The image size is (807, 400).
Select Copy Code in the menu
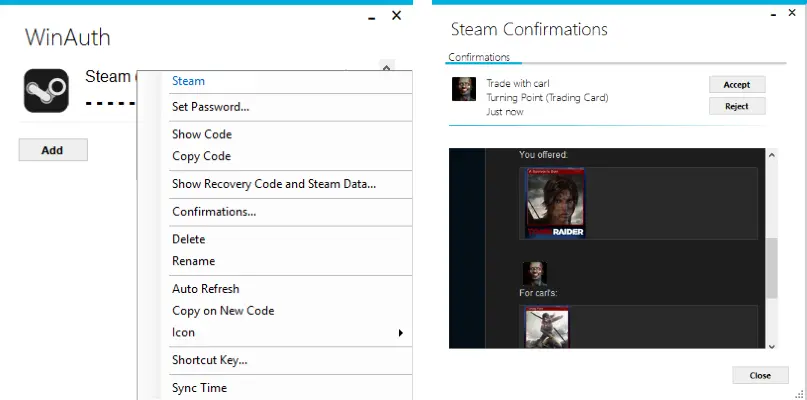(x=201, y=156)
